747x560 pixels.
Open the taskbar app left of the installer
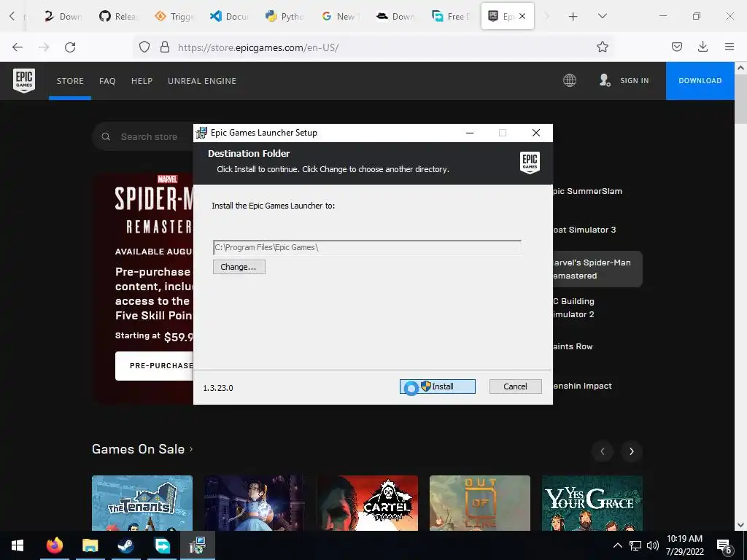coord(162,545)
